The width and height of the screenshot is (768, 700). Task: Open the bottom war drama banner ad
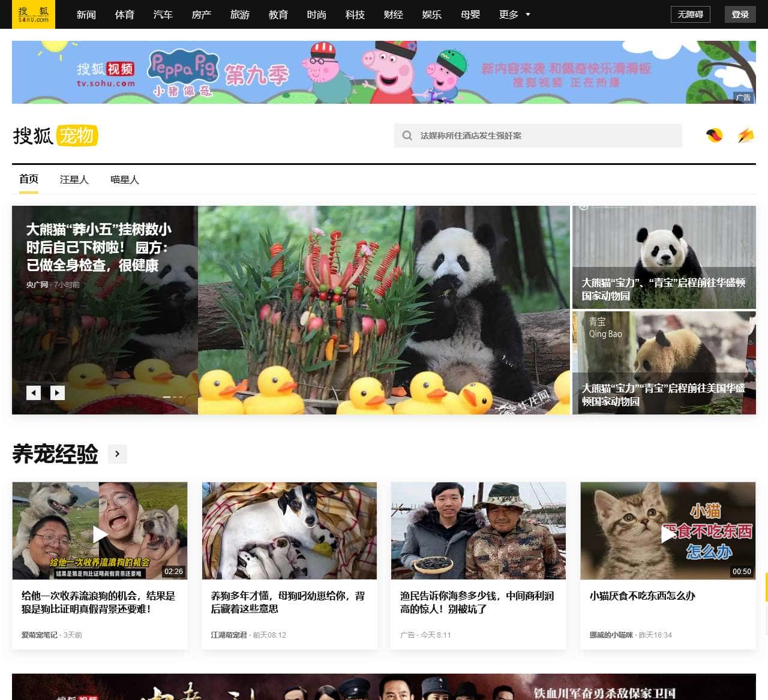[384, 687]
